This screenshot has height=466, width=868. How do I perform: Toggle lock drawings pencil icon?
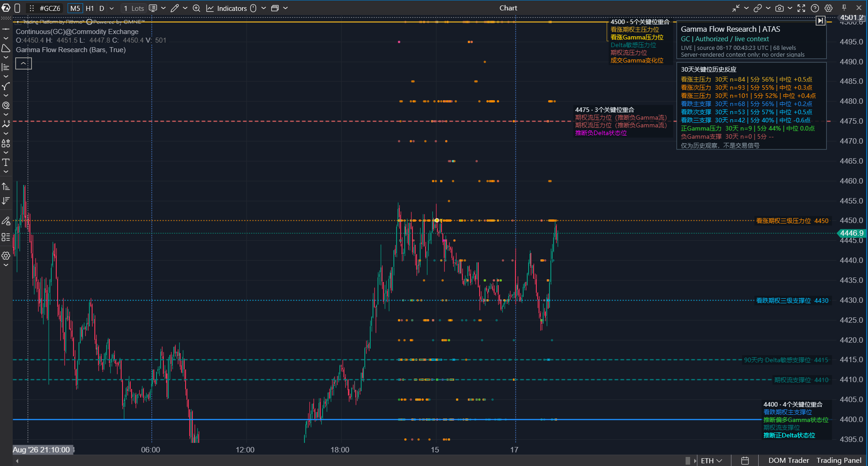[6, 221]
